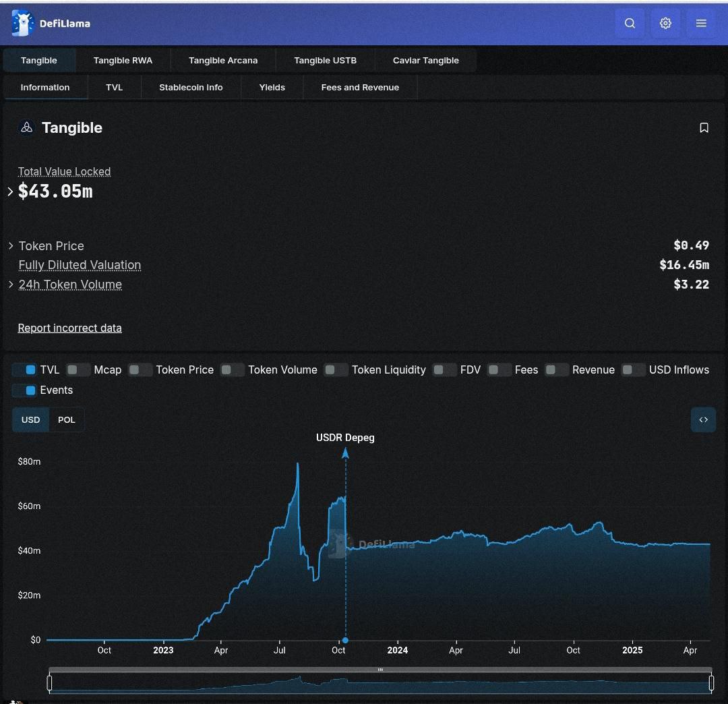Enable the USD Inflows series
Image resolution: width=728 pixels, height=704 pixels.
(x=633, y=370)
